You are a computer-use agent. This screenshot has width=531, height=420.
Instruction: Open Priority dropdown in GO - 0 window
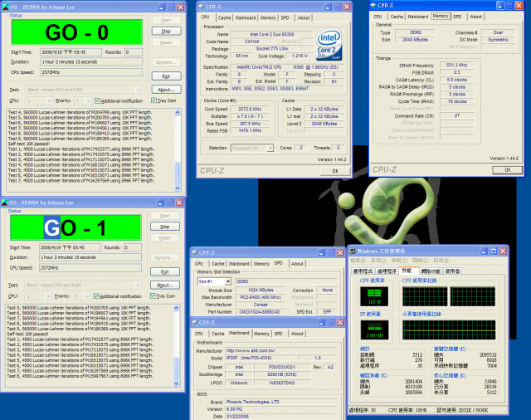pos(89,100)
